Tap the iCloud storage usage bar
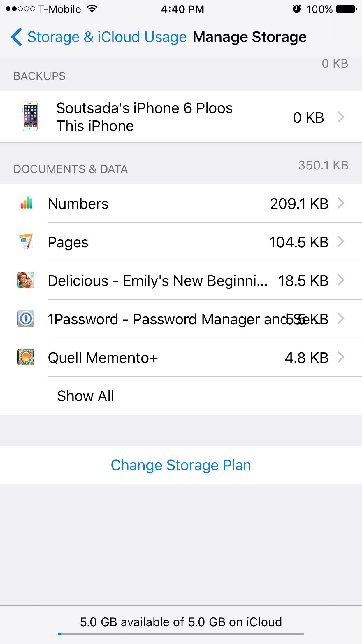 tap(181, 634)
